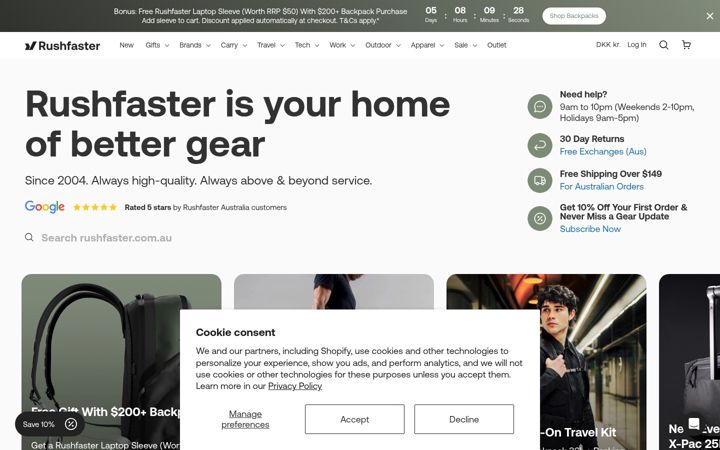Click the Free Shipping truck icon
This screenshot has height=450, width=720.
pos(540,180)
